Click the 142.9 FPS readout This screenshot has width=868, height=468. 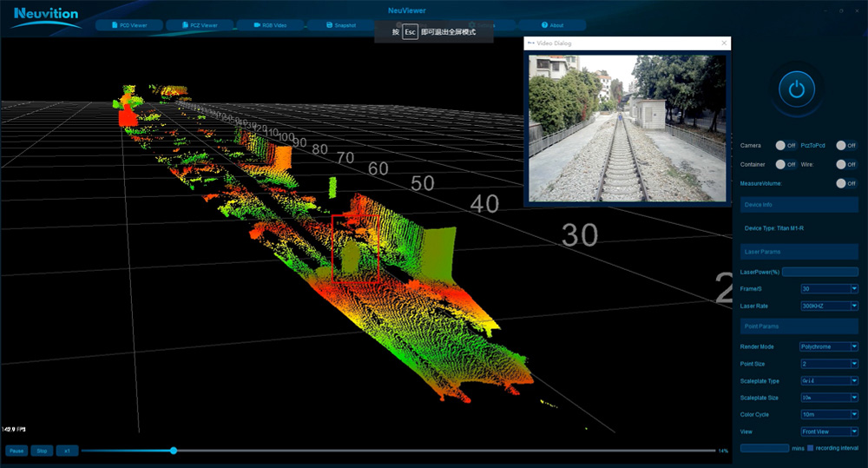(14, 429)
